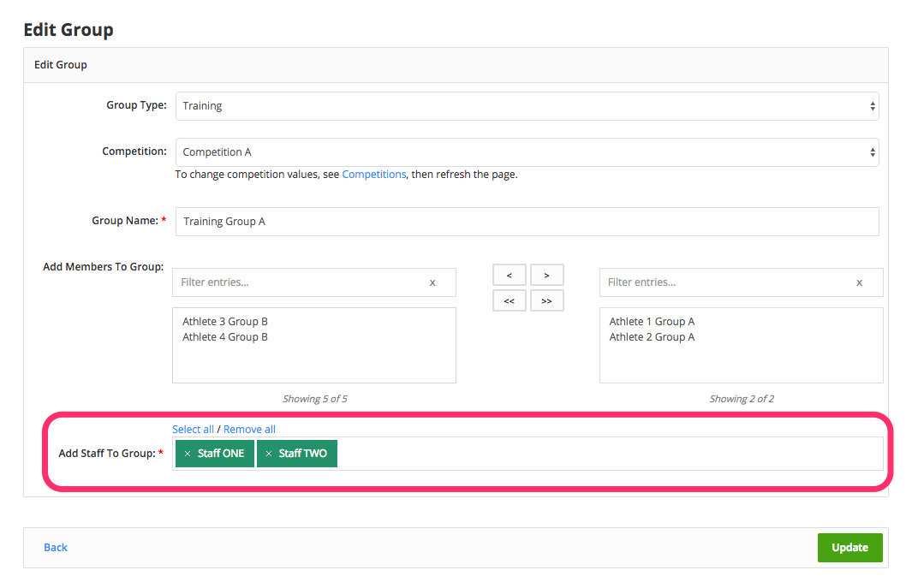Click the Select all staff link
This screenshot has width=912, height=588.
[193, 429]
